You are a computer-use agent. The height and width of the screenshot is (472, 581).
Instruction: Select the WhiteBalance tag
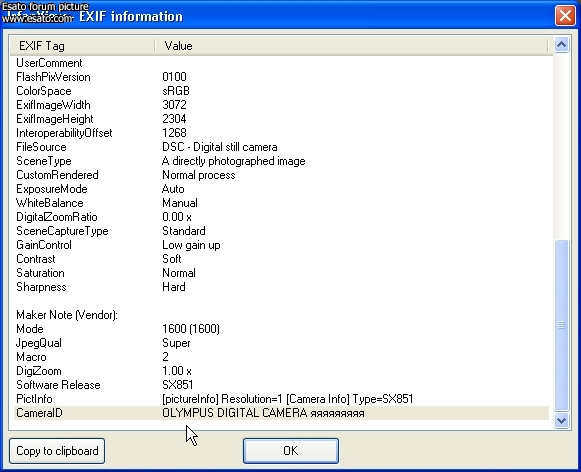pyautogui.click(x=50, y=203)
